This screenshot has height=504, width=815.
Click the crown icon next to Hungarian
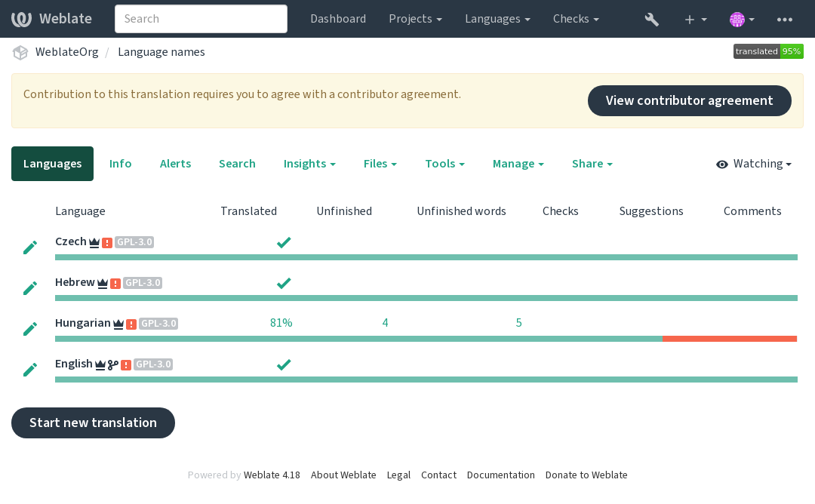point(118,324)
